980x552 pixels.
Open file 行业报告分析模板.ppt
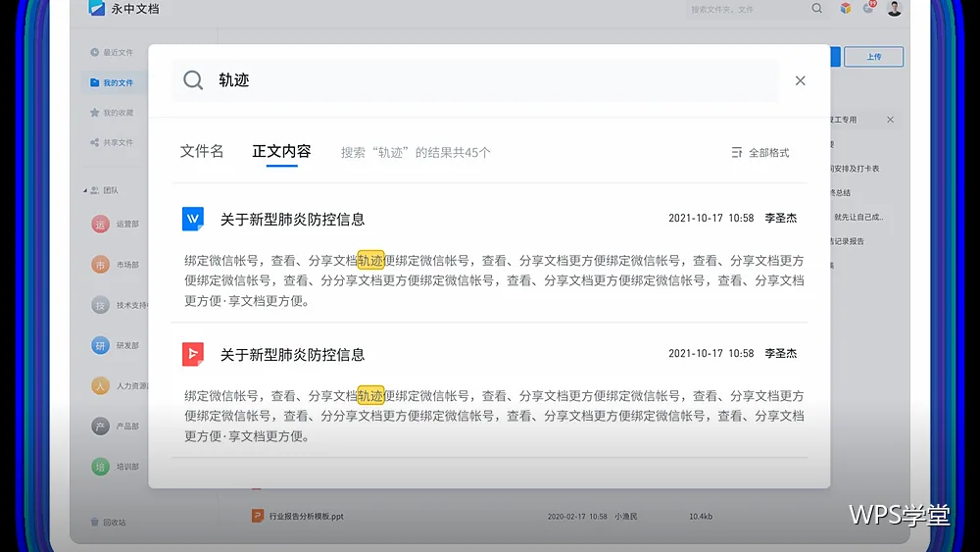pos(306,517)
